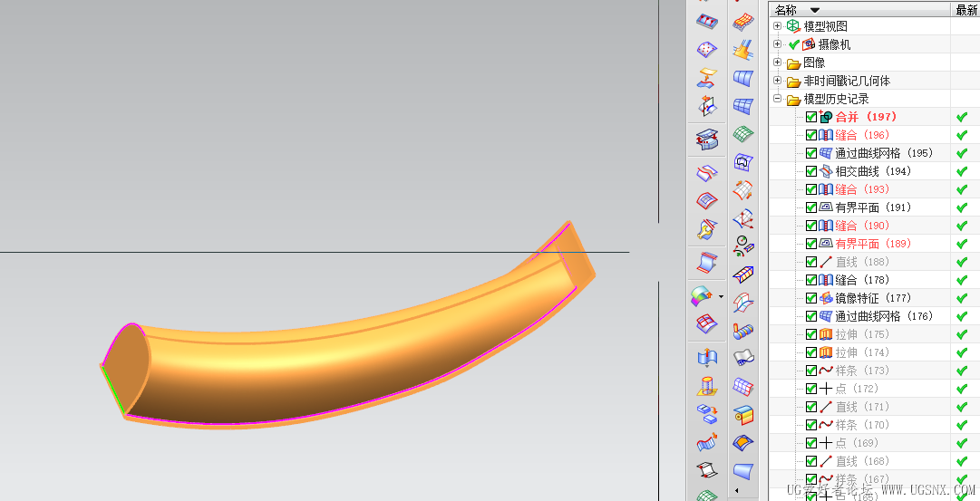
Task: Select the swept box with red stripes icon
Action: click(742, 275)
